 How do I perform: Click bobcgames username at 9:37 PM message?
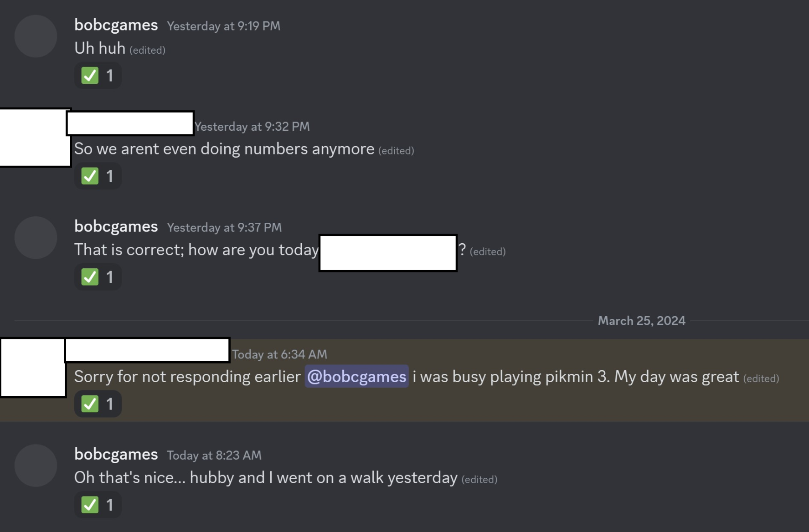click(116, 226)
